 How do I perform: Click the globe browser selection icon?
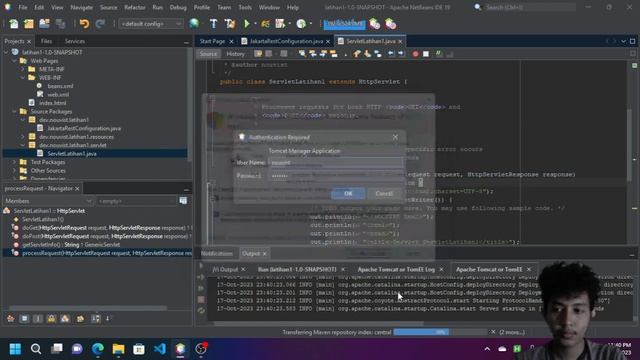tap(194, 24)
